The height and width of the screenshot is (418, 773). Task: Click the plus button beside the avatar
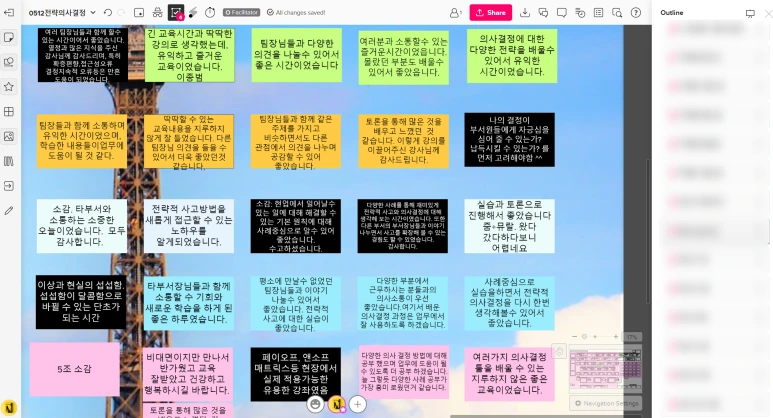(x=358, y=405)
